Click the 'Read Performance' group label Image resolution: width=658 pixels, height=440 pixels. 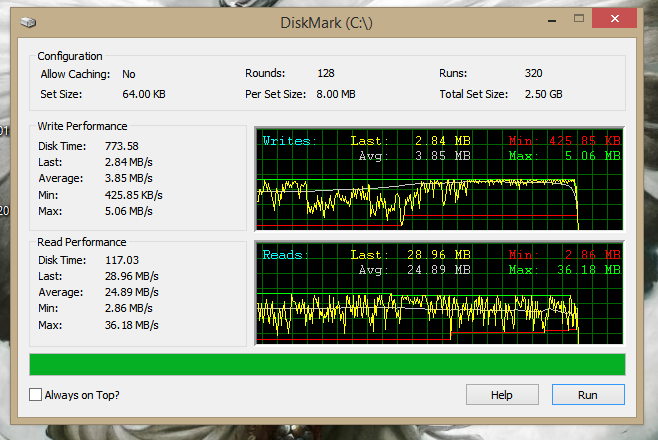click(81, 242)
